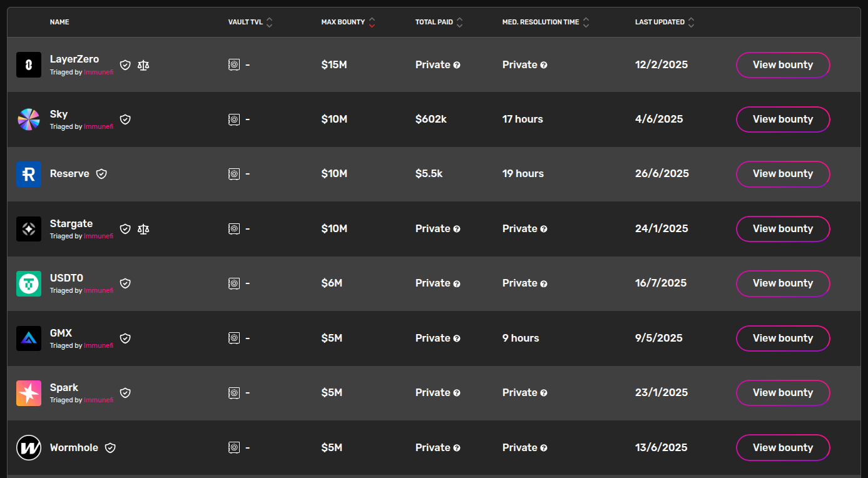Click the vault safe icon in GMX row
The image size is (868, 478).
click(234, 338)
